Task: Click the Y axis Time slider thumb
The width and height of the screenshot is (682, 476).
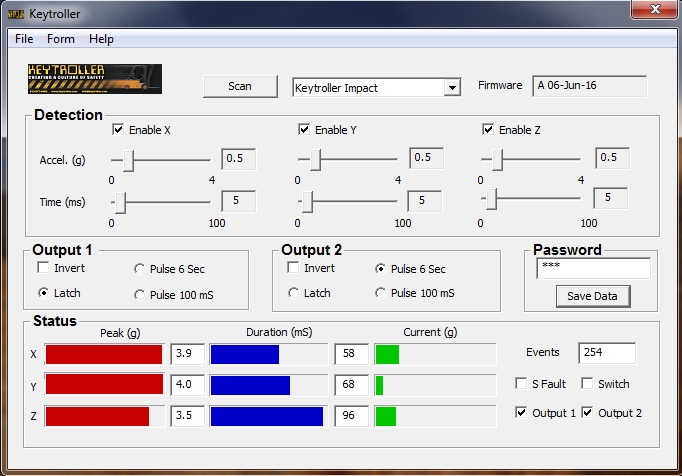Action: (x=307, y=202)
